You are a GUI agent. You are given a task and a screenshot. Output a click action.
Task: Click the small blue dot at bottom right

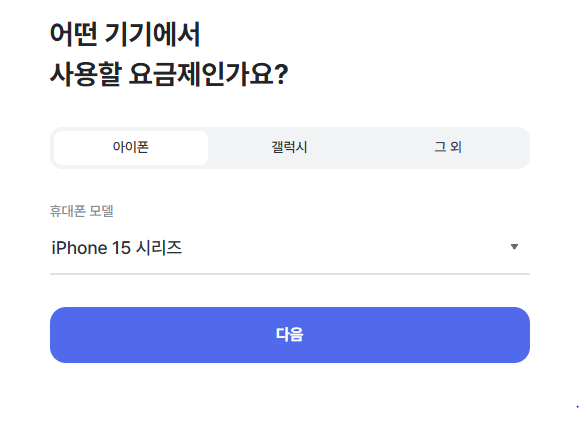[577, 407]
